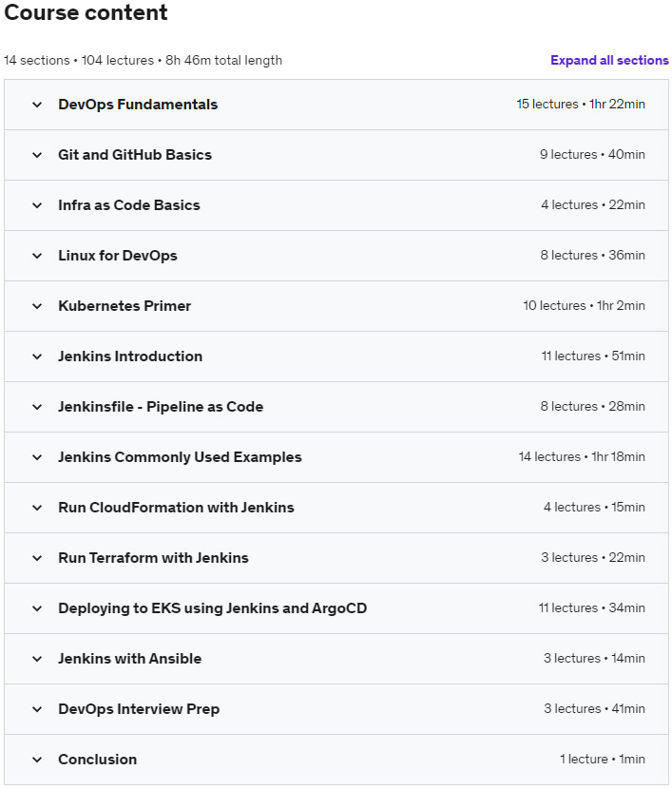Open the Linux for DevOps chevron
Image resolution: width=672 pixels, height=790 pixels.
37,256
